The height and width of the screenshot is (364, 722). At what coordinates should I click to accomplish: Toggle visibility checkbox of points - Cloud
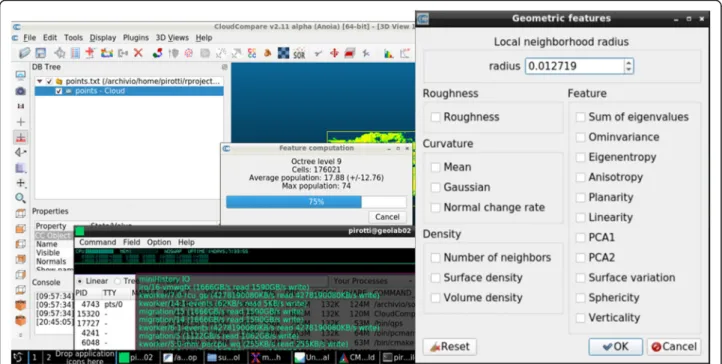click(x=58, y=91)
